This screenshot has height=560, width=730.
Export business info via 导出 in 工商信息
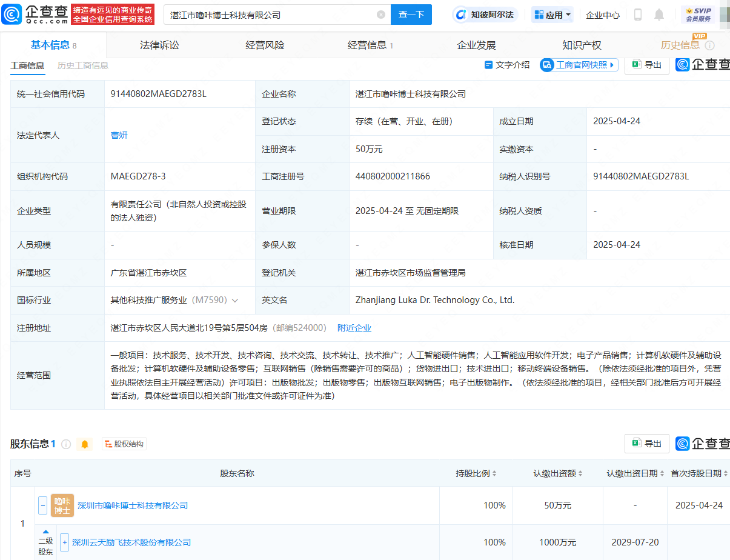[x=647, y=65]
